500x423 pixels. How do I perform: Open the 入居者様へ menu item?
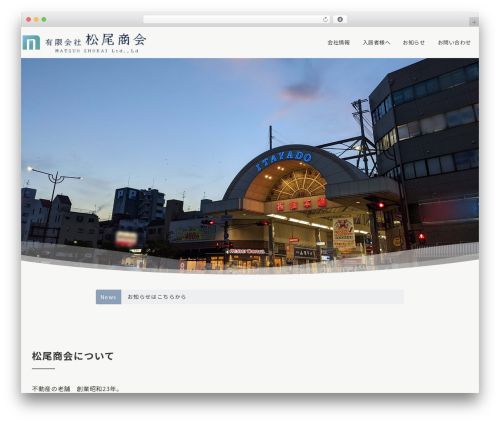click(376, 43)
